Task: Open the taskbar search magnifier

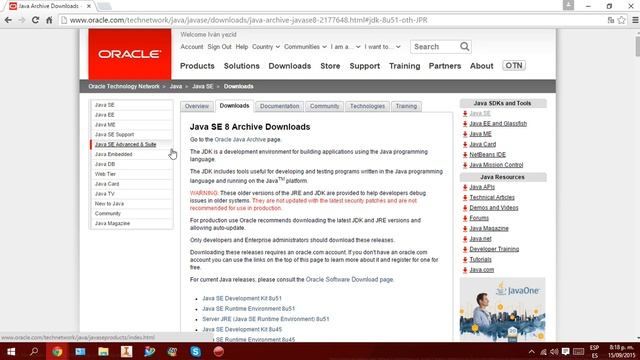Action: (x=34, y=351)
